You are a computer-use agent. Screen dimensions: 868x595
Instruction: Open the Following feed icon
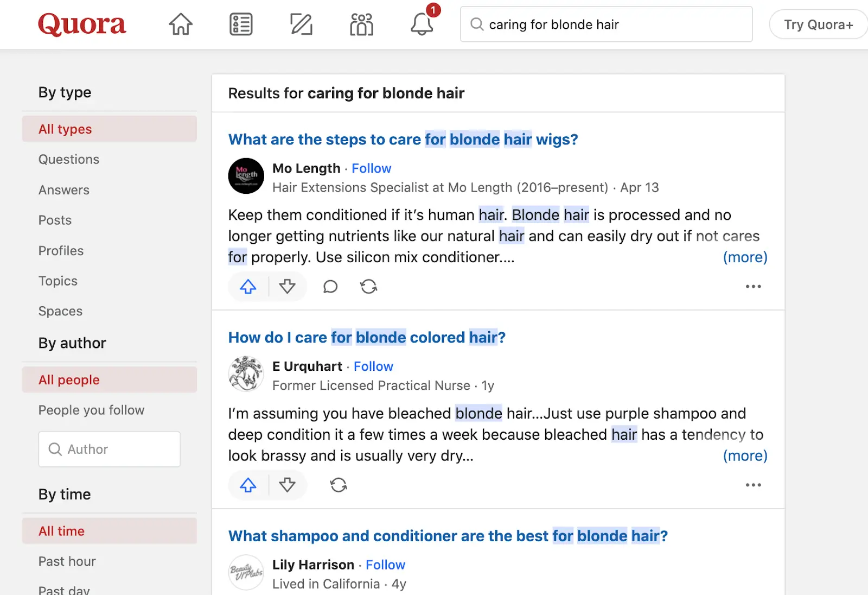tap(240, 24)
